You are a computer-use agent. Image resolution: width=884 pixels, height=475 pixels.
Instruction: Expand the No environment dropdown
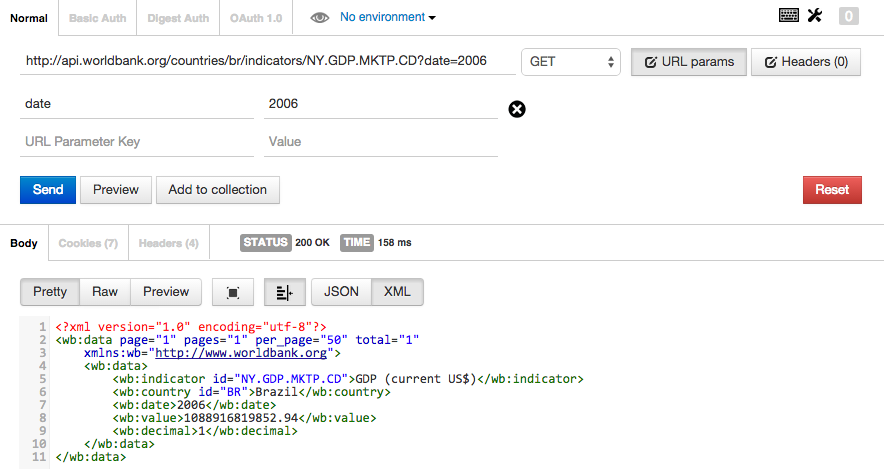click(388, 17)
